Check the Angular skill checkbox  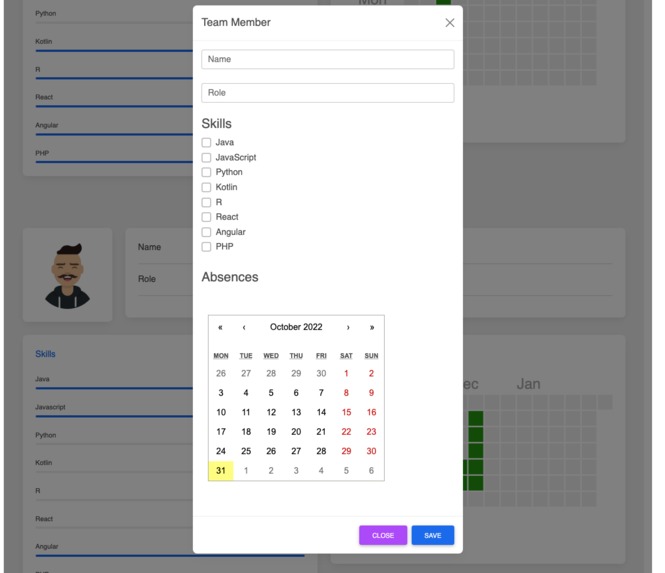[206, 232]
